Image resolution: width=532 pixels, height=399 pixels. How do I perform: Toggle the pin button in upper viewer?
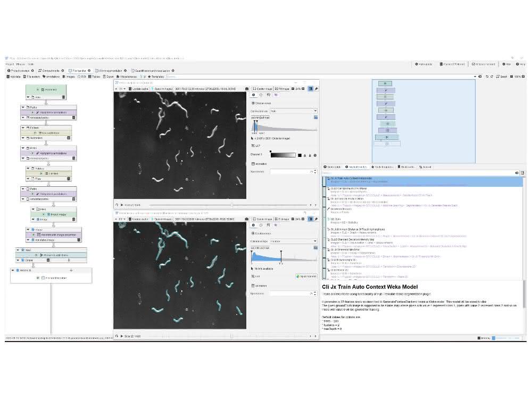point(316,89)
